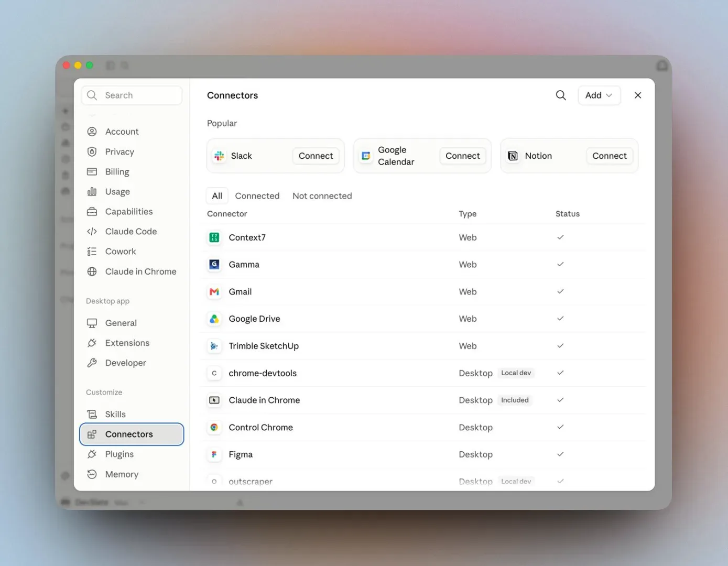Click the Google Calendar logo icon
The height and width of the screenshot is (566, 728).
coord(366,156)
